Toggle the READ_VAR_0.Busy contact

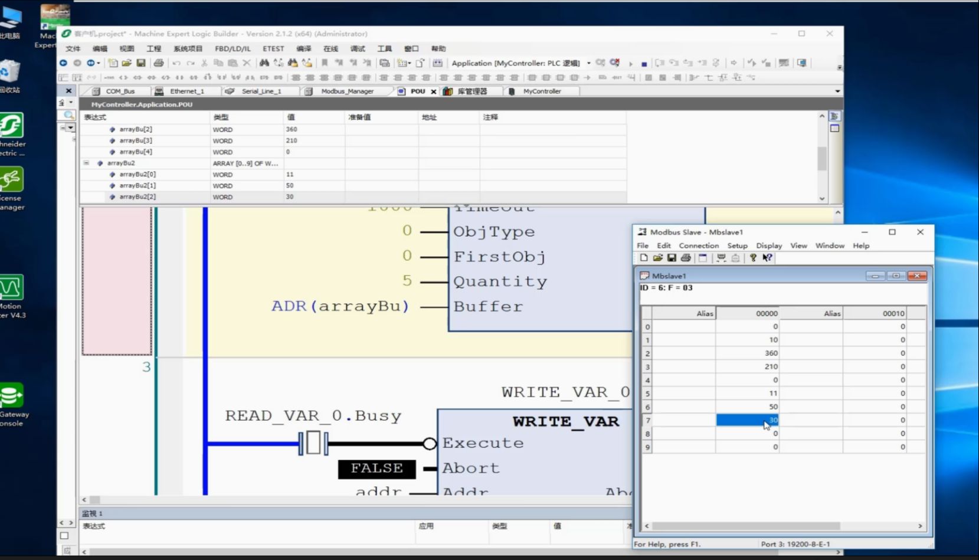313,443
